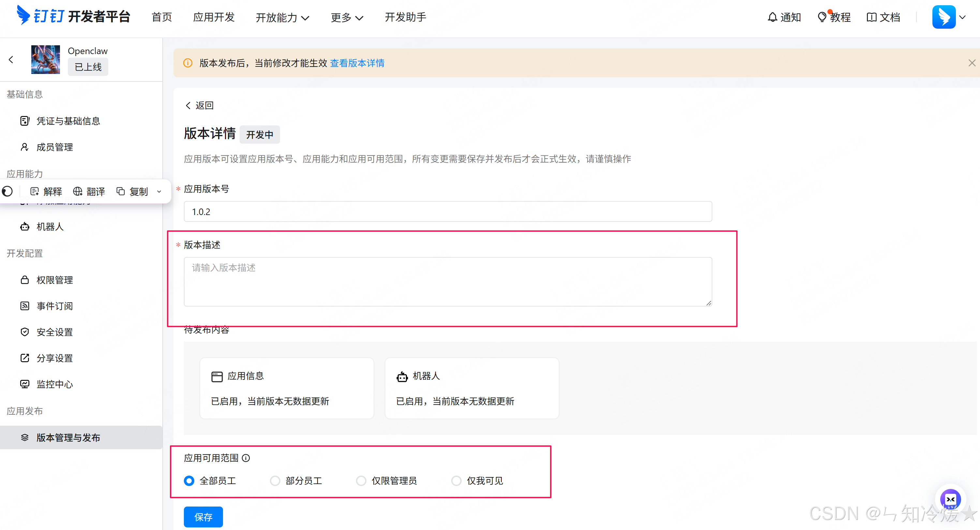Open the 监控中心 panel
The height and width of the screenshot is (530, 980).
54,384
